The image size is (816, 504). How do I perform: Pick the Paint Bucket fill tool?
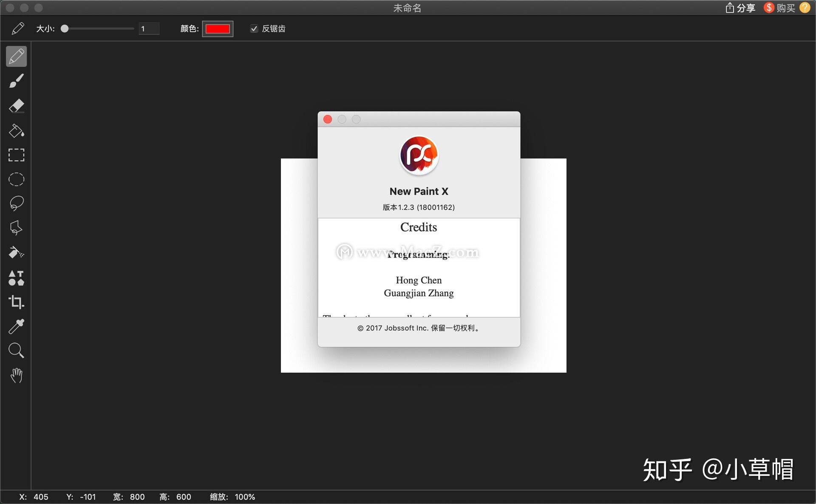(x=16, y=130)
